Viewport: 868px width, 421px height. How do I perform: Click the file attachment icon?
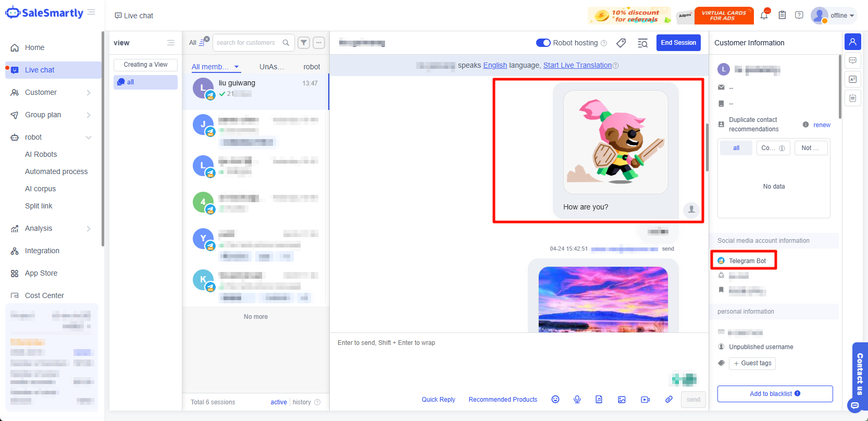[x=599, y=400]
